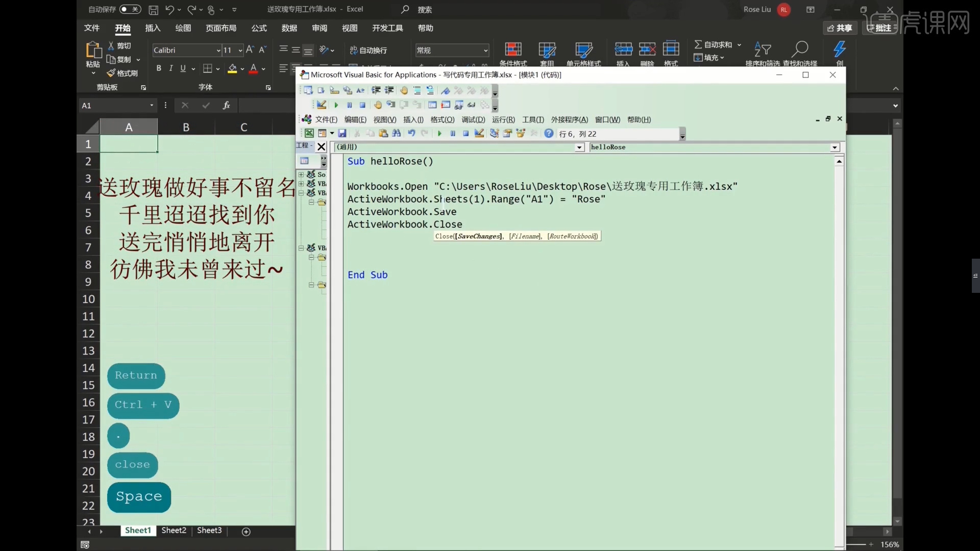Switch to the Sheet2 worksheet tab
Screen dimensions: 980x551
point(174,531)
